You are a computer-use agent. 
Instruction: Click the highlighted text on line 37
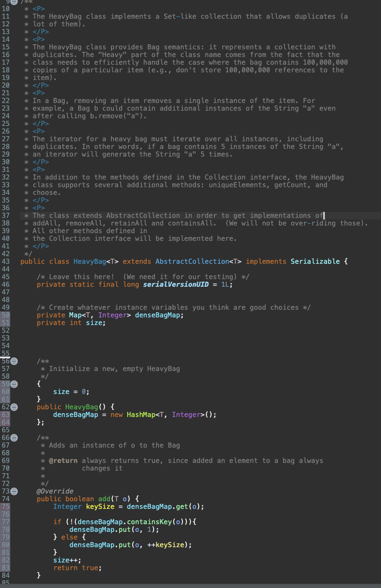(x=170, y=215)
